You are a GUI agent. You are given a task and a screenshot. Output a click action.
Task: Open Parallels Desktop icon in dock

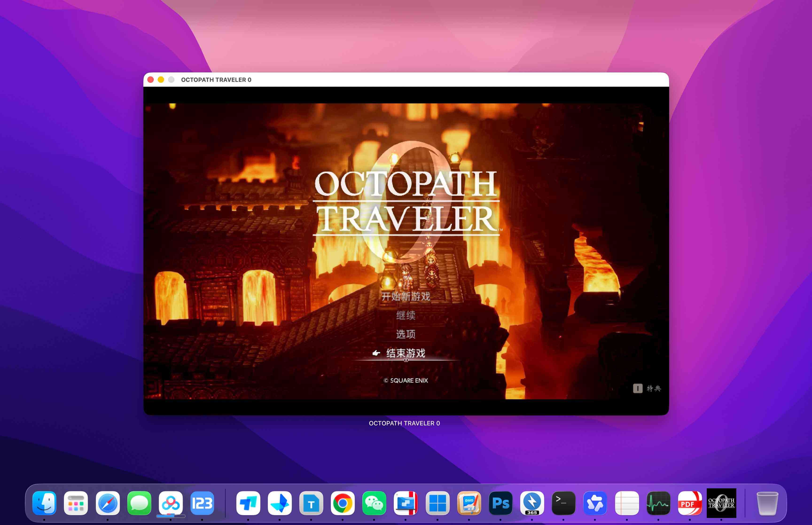coord(406,503)
